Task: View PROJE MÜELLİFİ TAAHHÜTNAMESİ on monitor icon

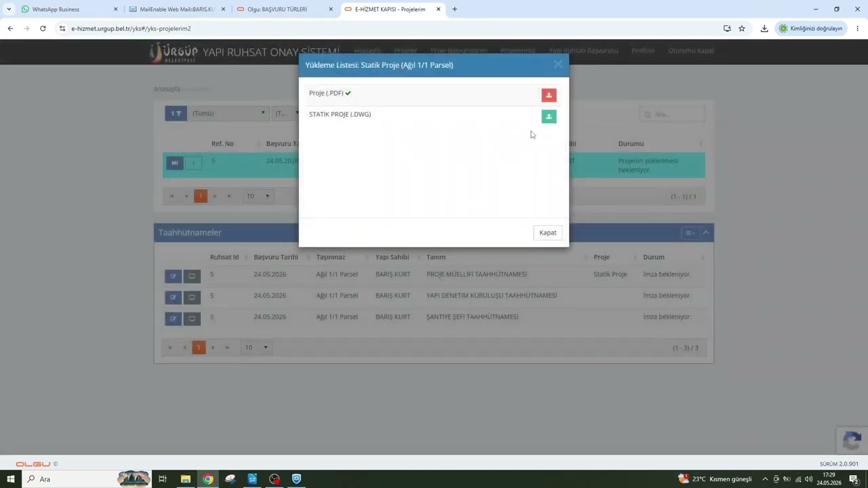Action: tap(192, 277)
